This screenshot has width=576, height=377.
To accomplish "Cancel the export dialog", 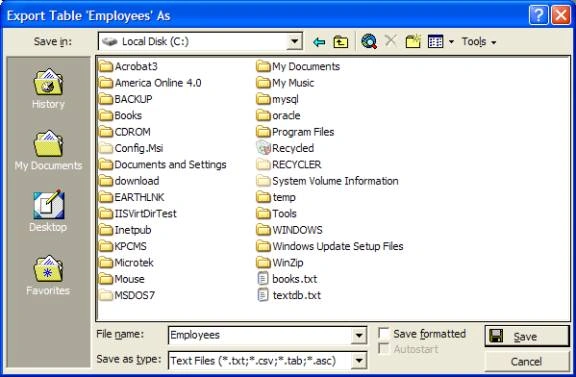I will pos(527,362).
